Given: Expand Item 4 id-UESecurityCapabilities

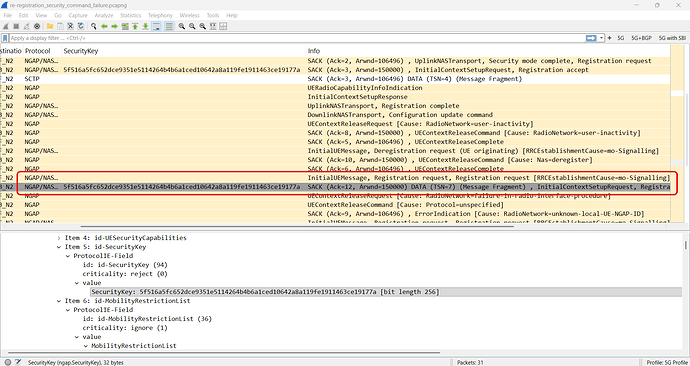Looking at the screenshot, I should tap(59, 238).
